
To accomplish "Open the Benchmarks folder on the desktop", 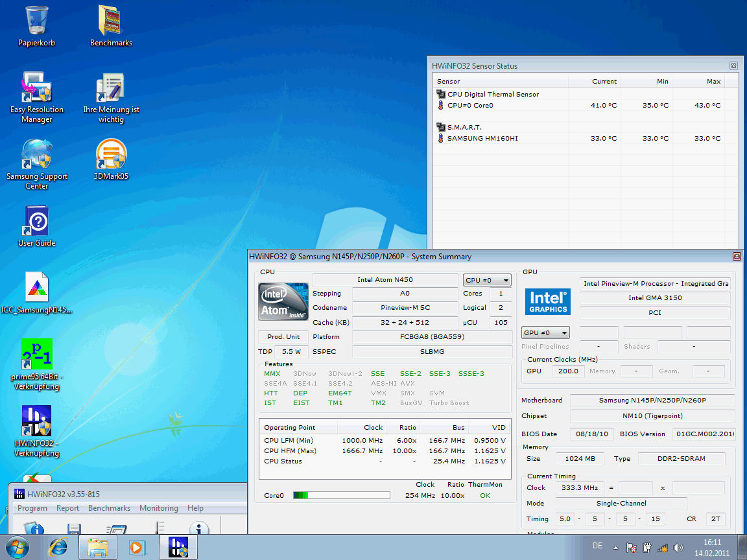I will click(111, 26).
